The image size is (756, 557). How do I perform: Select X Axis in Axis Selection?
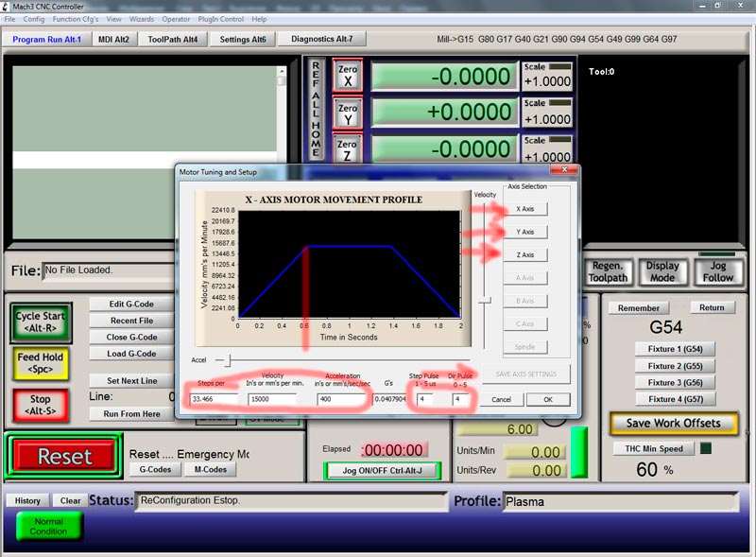pyautogui.click(x=525, y=209)
